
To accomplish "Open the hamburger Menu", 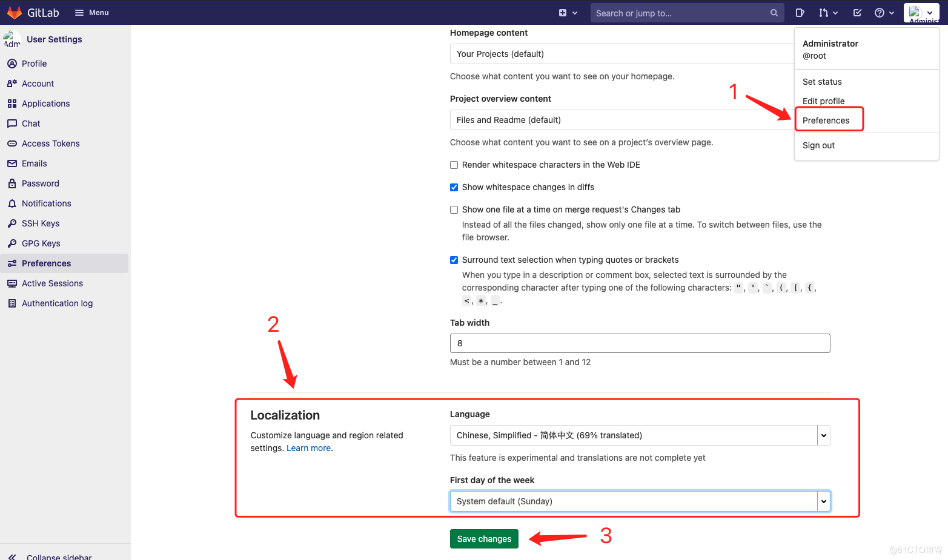I will pyautogui.click(x=92, y=13).
